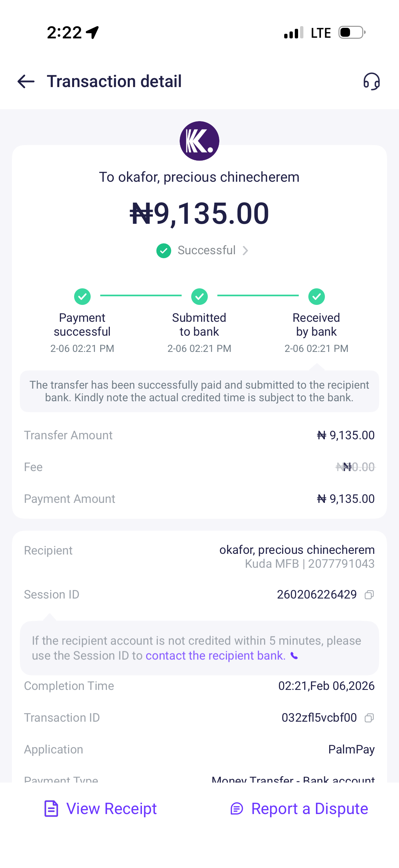399x868 pixels.
Task: Tap the ₦9,135.00 main amount
Action: coord(199,214)
